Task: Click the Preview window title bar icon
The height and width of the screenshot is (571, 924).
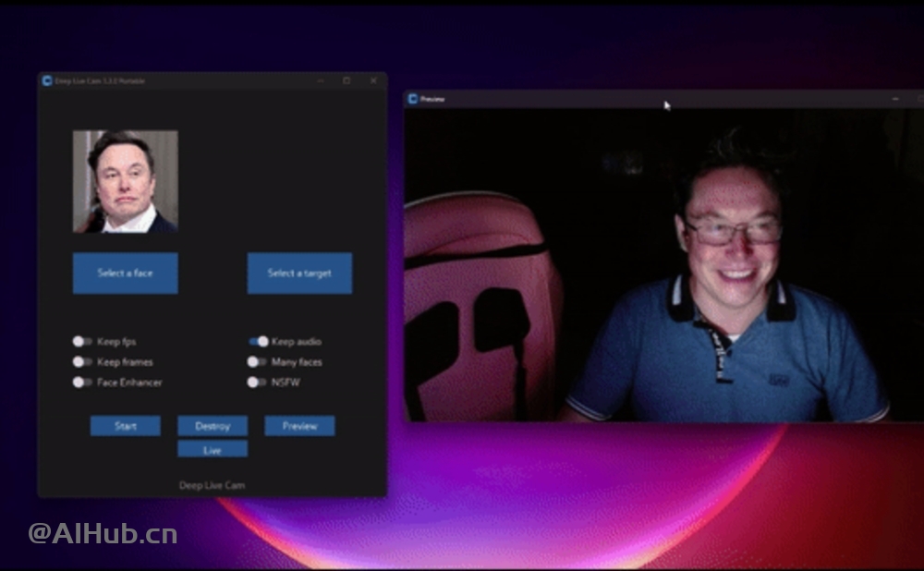Action: [413, 99]
